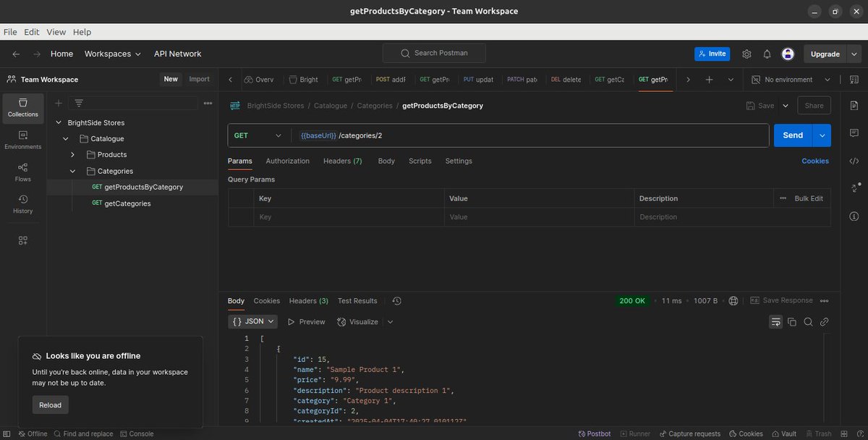Open the POST addP request tab

tap(391, 80)
